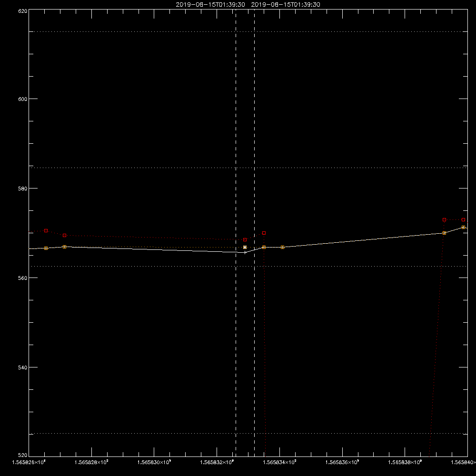The width and height of the screenshot is (476, 476).
Task: Click the left timestamp 2019-08-15T01:39:30 in title
Action: pos(210,5)
